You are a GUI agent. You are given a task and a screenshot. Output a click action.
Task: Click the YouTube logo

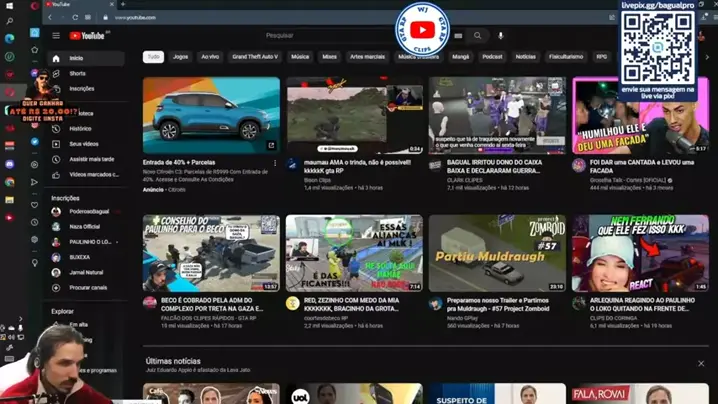click(87, 36)
